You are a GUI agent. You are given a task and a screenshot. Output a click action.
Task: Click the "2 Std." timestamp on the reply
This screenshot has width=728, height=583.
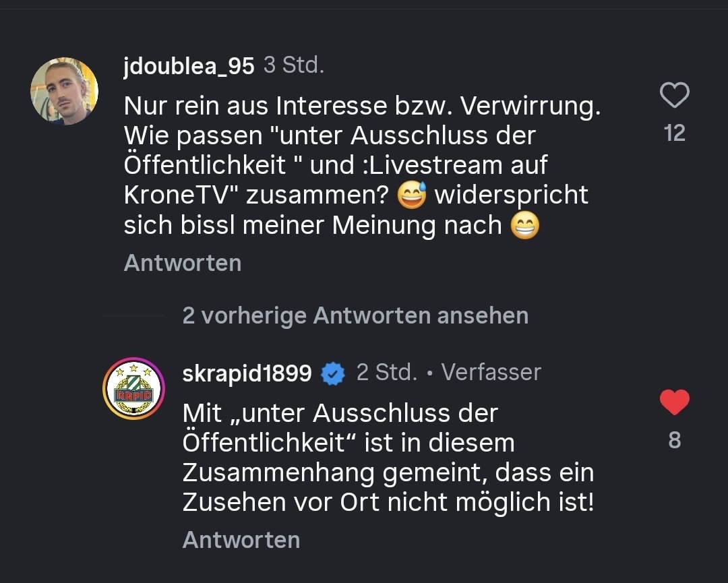[x=386, y=372]
